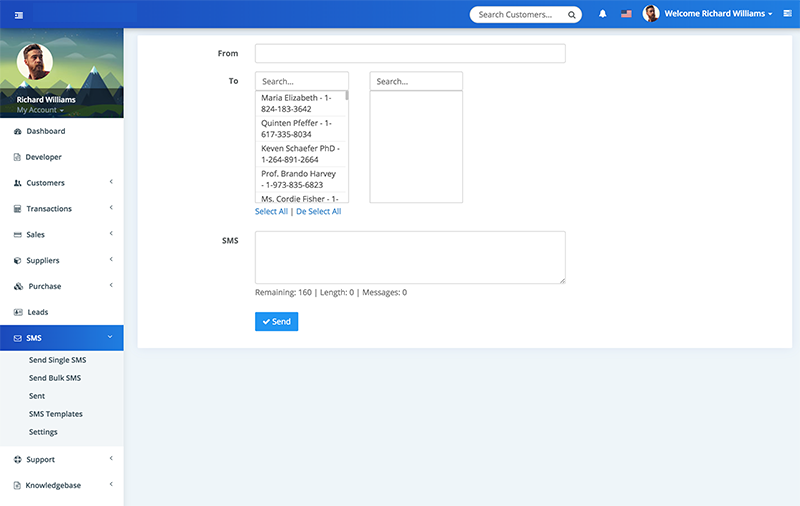Viewport: 800px width, 506px height.
Task: Go to Send Single SMS
Action: tap(58, 360)
